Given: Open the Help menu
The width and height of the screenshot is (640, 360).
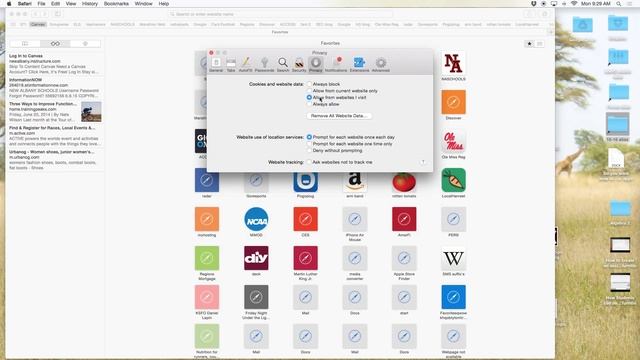Looking at the screenshot, I should [164, 4].
